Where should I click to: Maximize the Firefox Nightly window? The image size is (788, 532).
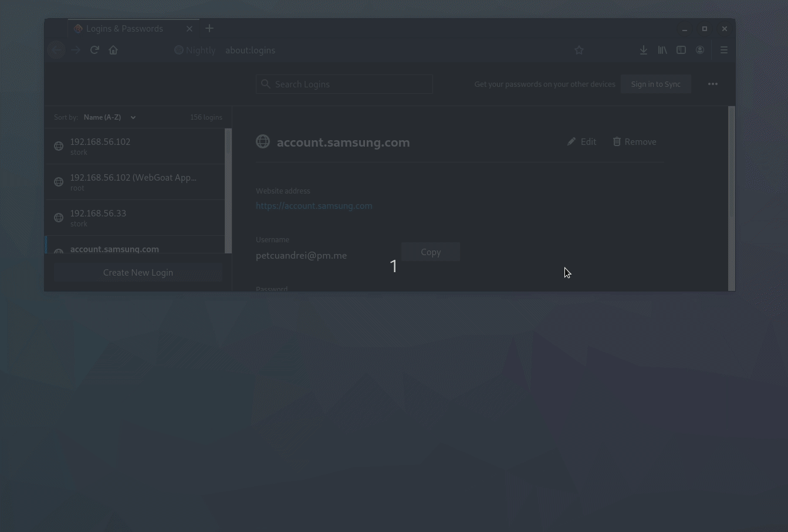(x=705, y=29)
